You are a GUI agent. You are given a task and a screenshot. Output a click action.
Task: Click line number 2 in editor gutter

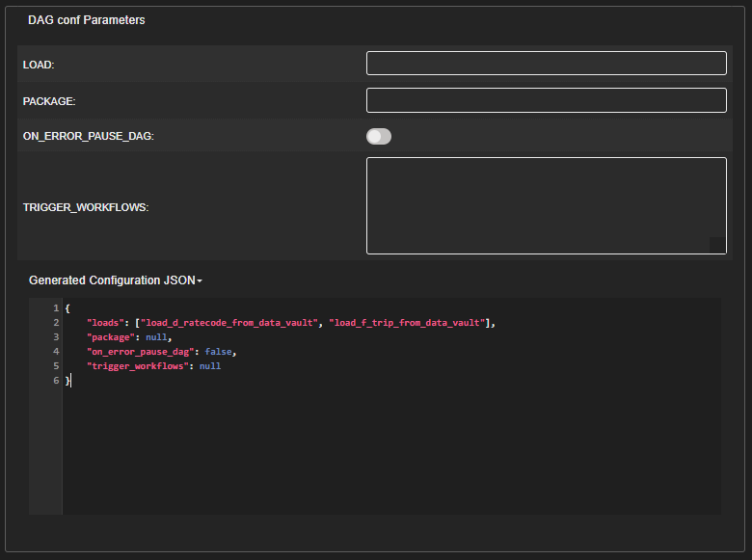[56, 323]
